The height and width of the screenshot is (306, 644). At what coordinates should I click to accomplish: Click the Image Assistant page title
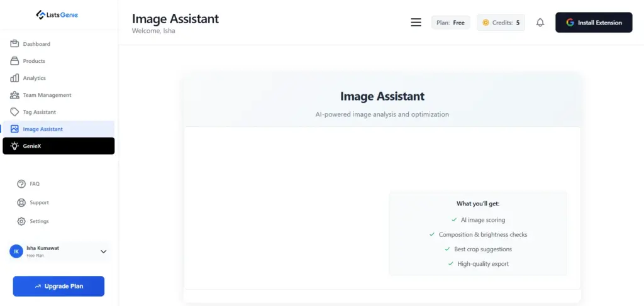tap(175, 18)
